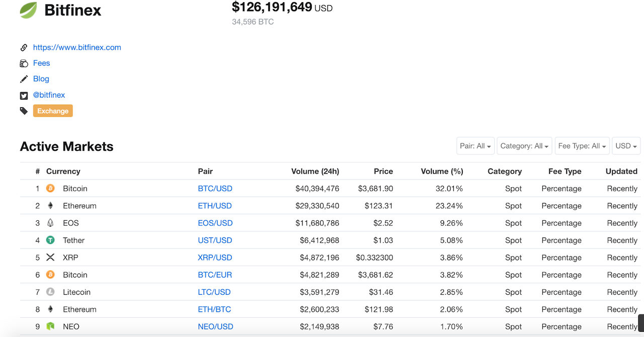Open the ETH/USD pair link
Viewport: 644px width, 337px height.
pos(215,206)
